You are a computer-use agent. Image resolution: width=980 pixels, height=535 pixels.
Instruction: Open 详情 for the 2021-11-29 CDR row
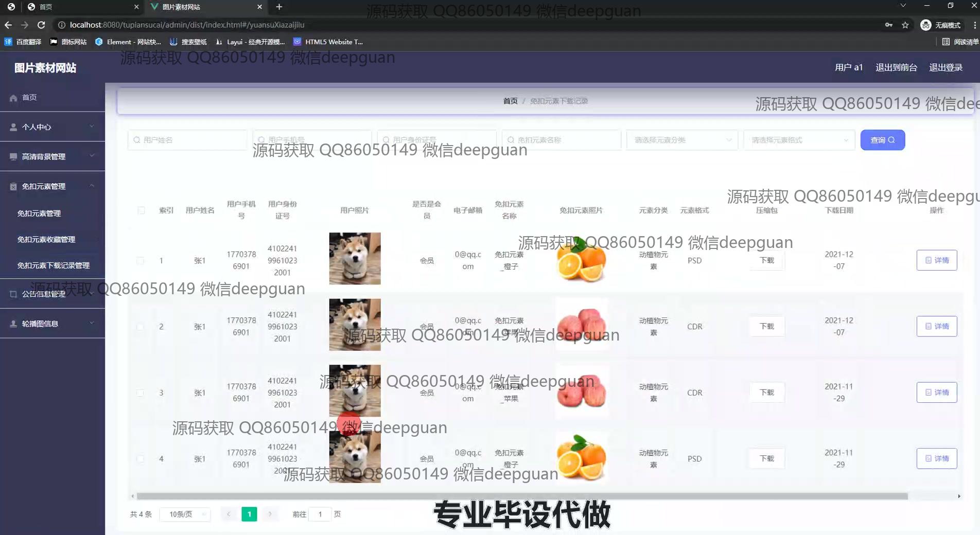point(937,393)
